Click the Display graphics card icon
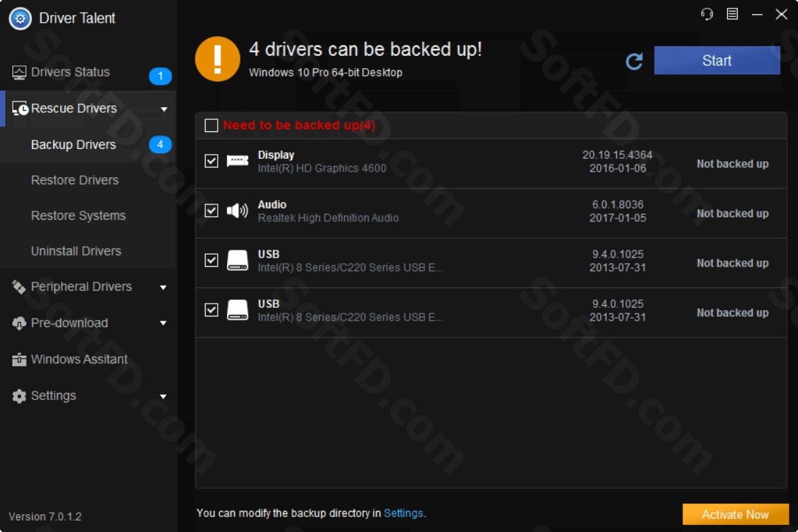 point(237,161)
